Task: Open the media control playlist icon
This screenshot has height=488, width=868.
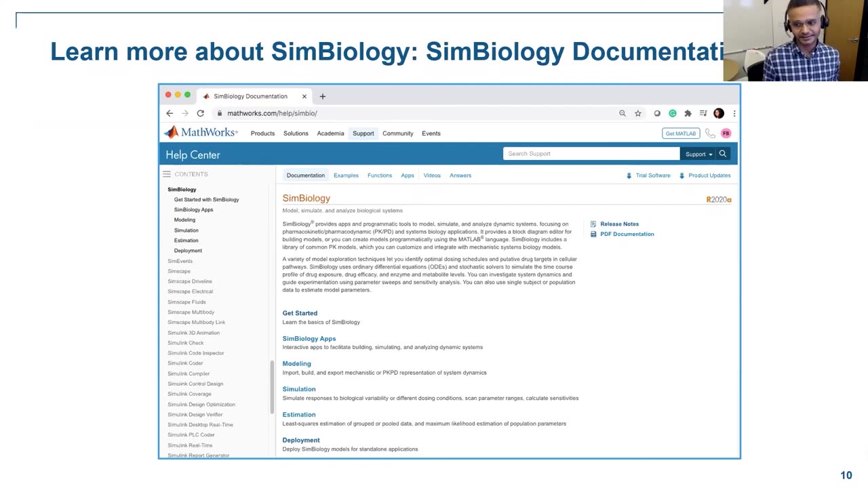Action: [x=703, y=113]
